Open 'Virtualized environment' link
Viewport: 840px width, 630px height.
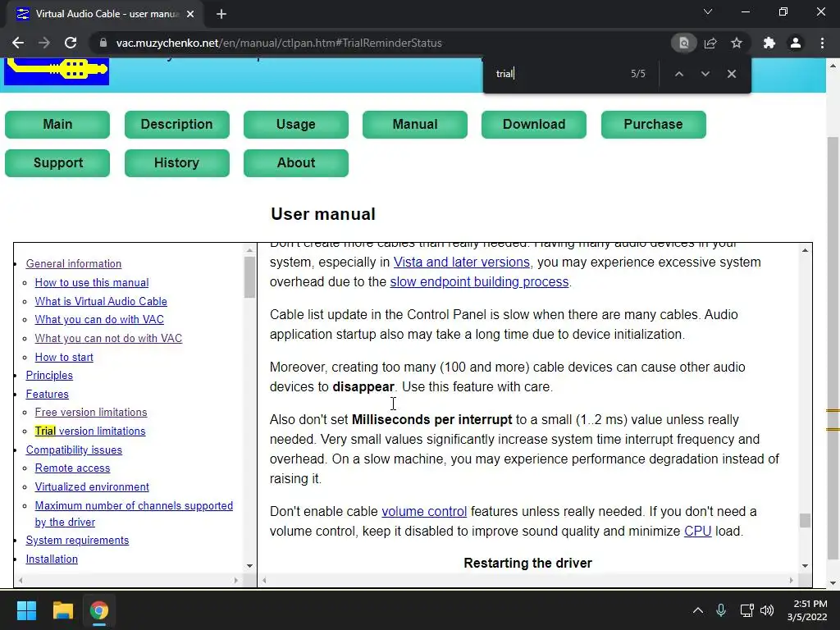point(92,487)
